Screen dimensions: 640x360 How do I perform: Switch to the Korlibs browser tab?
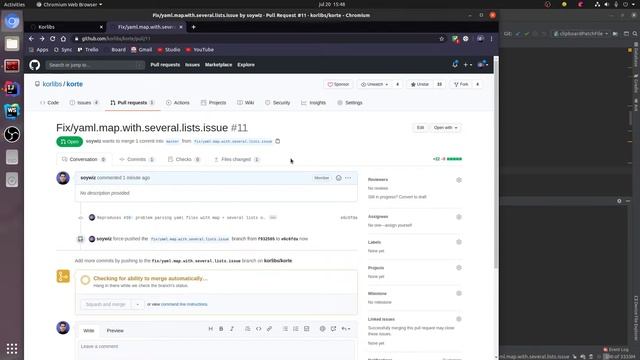(x=65, y=27)
